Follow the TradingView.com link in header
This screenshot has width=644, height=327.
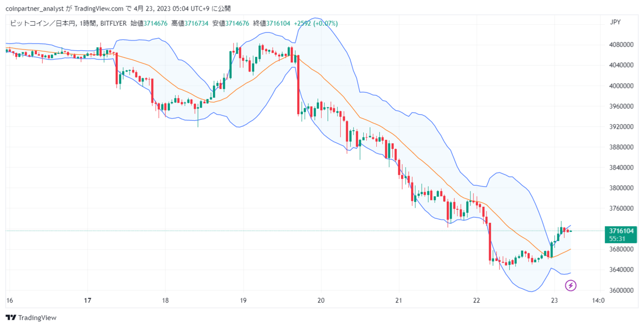tap(99, 9)
